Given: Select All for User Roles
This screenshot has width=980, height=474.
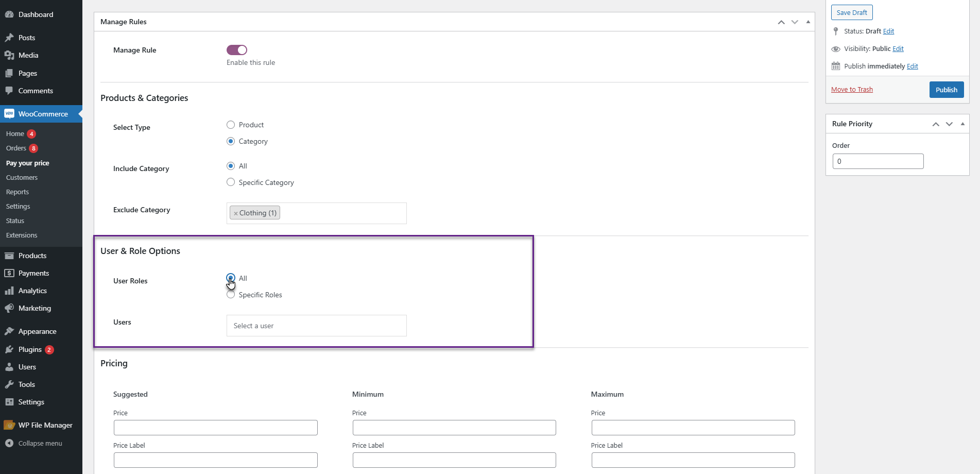Looking at the screenshot, I should 231,278.
